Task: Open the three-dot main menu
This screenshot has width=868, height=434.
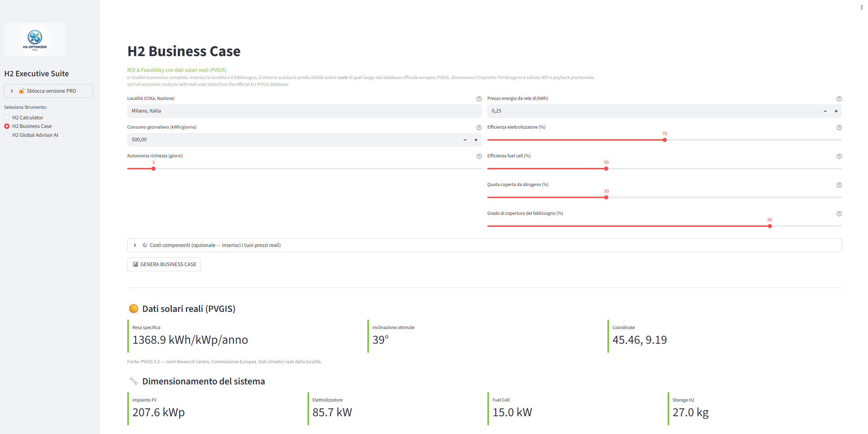Action: point(862,7)
